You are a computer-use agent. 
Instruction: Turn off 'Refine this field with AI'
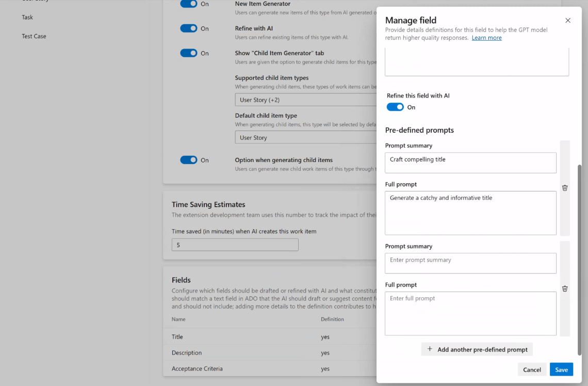pos(395,107)
